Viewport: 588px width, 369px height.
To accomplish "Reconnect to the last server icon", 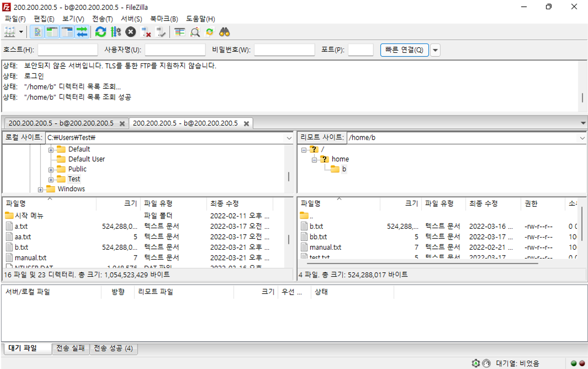I will coord(161,32).
